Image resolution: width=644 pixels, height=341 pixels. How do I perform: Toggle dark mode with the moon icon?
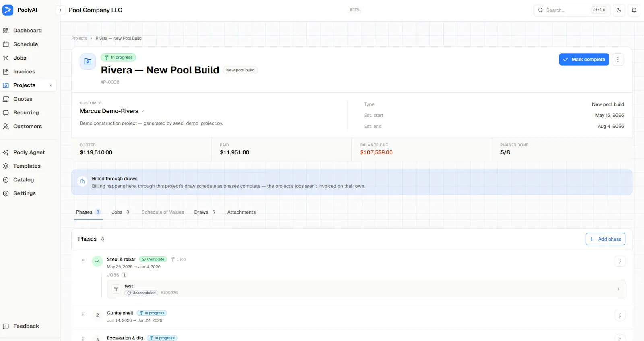pyautogui.click(x=619, y=10)
